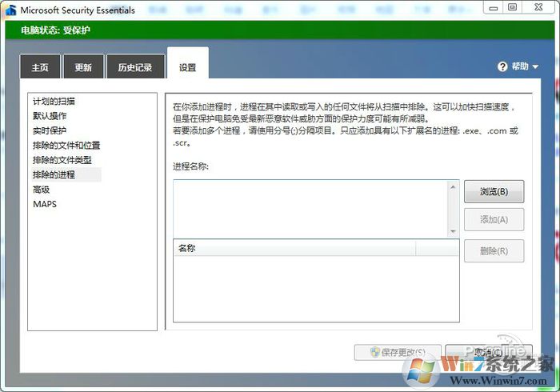Choose 排除的文件和位置 option
Image resolution: width=560 pixels, height=392 pixels.
66,146
